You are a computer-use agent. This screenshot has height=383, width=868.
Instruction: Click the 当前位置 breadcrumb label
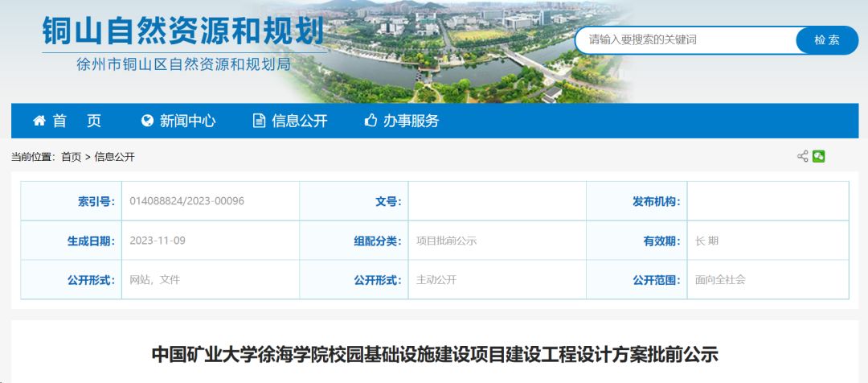33,157
